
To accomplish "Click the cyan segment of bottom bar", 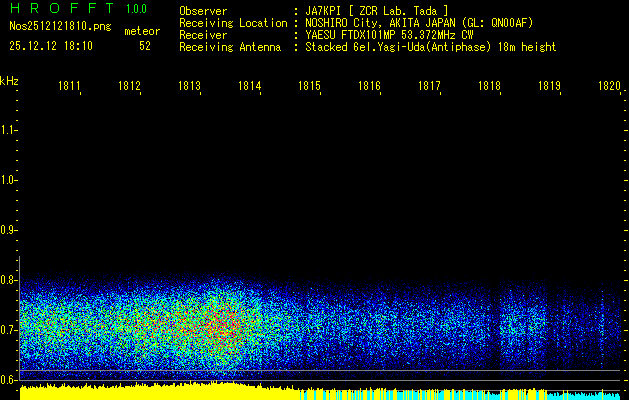I will [590, 393].
